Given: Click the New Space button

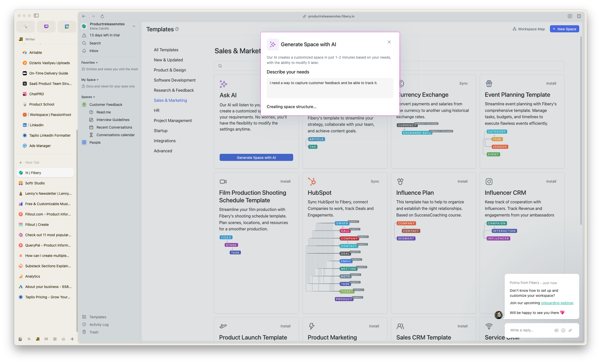Looking at the screenshot, I should click(564, 29).
